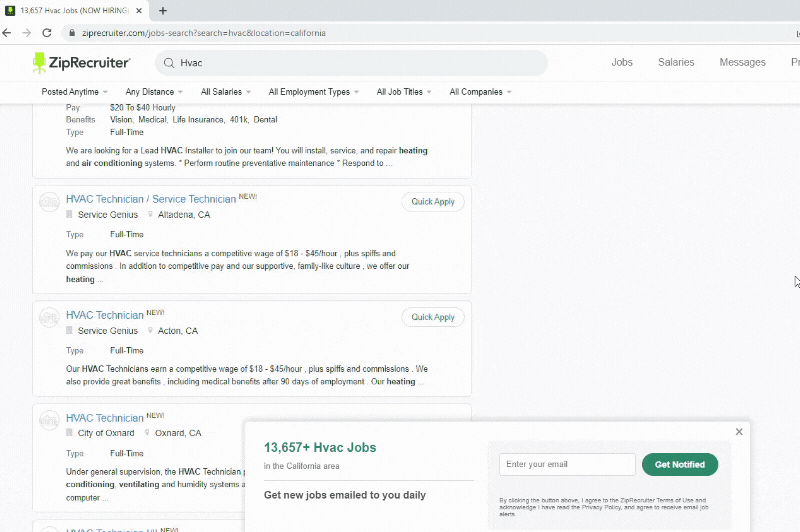Click the '$20 To $40 Hourly' pay text

pos(142,108)
